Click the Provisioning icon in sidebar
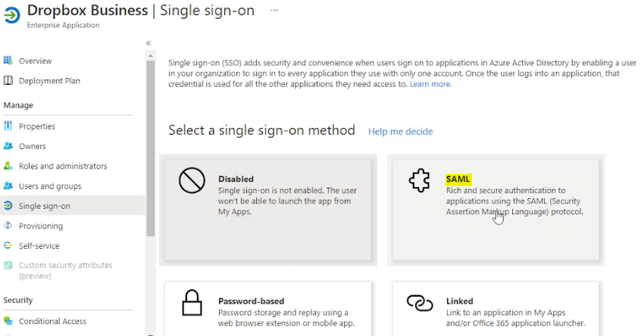 pyautogui.click(x=8, y=226)
